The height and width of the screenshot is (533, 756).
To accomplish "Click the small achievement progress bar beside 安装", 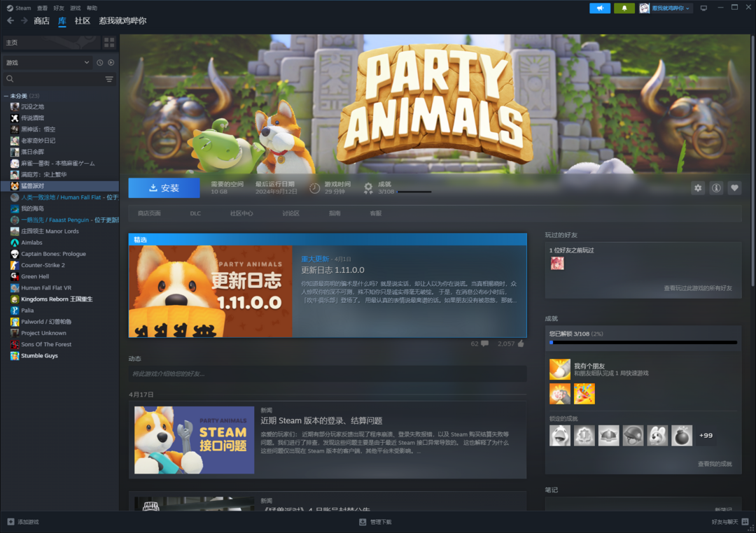I will pyautogui.click(x=414, y=192).
